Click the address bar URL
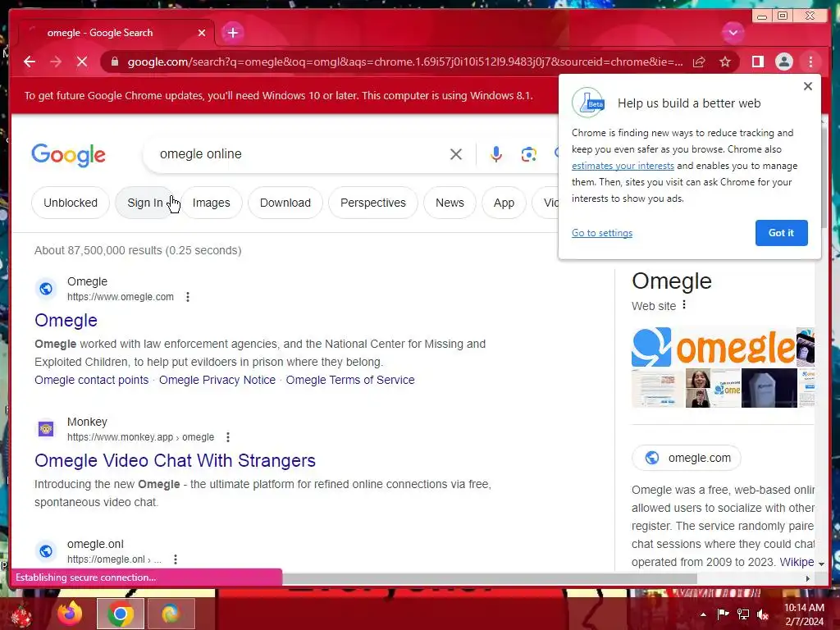Screen dimensions: 840x630 (x=405, y=62)
